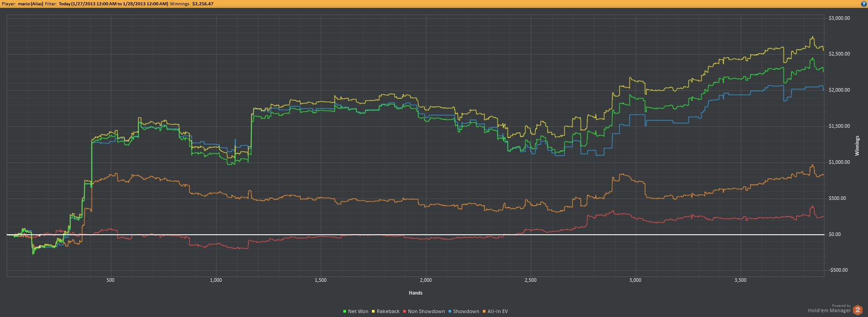This screenshot has height=317, width=868.
Task: Click the '$2,500.00' y-axis label
Action: 839,54
